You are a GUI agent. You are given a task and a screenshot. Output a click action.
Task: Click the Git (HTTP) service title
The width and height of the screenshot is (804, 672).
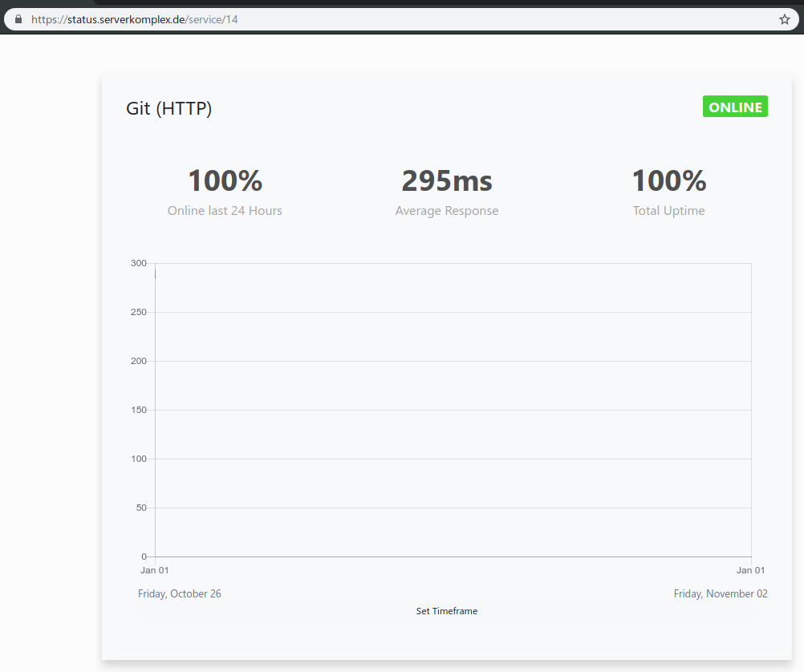(x=169, y=108)
